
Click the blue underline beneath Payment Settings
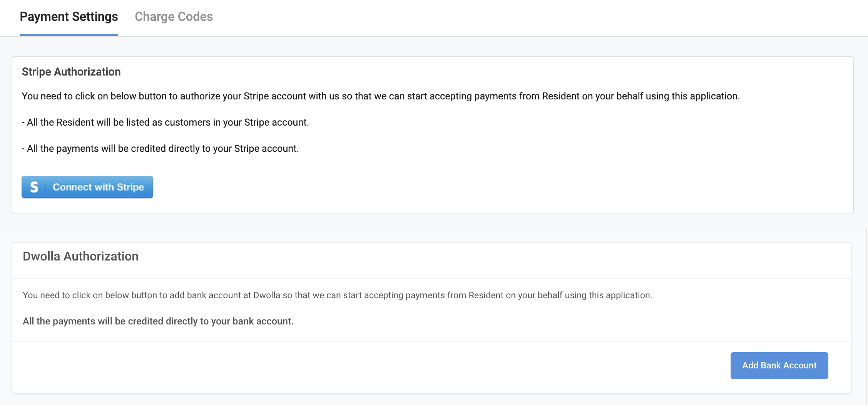(69, 35)
